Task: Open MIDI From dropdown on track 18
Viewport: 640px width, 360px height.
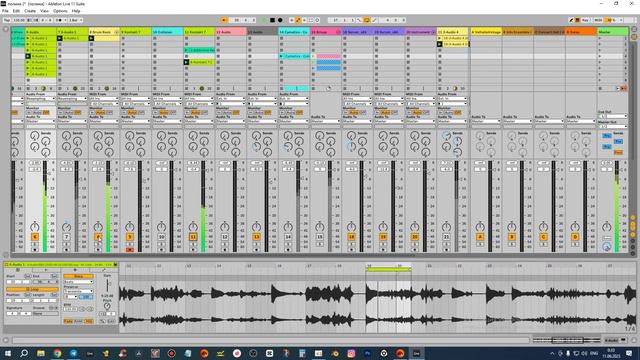Action: point(357,99)
